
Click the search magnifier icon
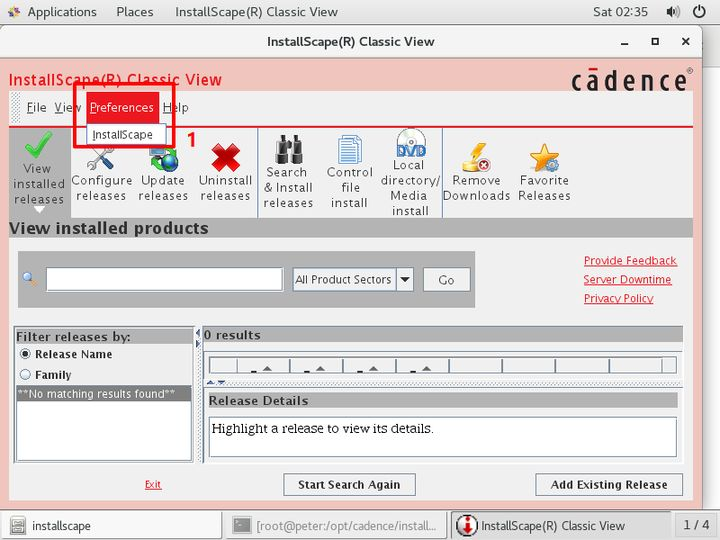tap(30, 279)
